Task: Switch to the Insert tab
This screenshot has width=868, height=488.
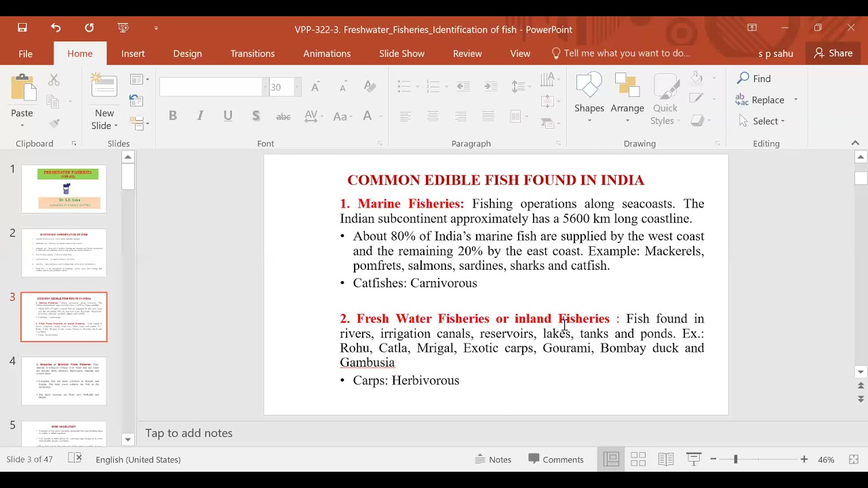Action: (133, 53)
